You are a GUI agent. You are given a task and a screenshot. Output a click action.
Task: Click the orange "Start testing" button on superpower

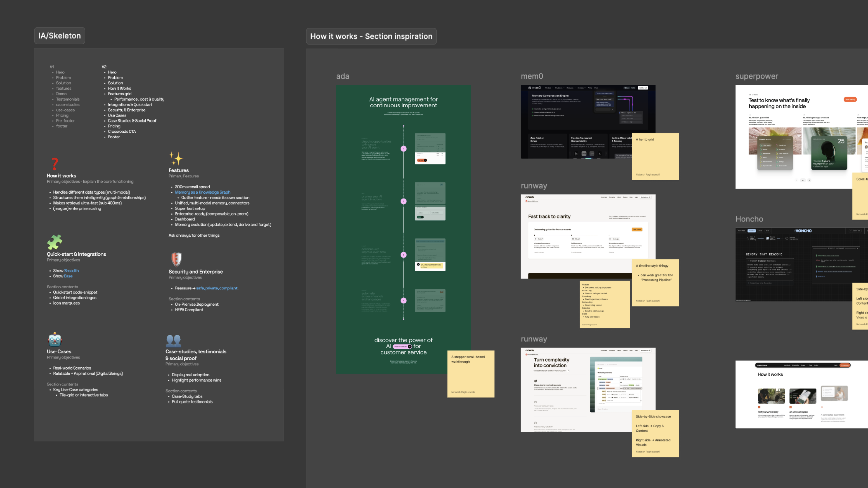pos(850,99)
